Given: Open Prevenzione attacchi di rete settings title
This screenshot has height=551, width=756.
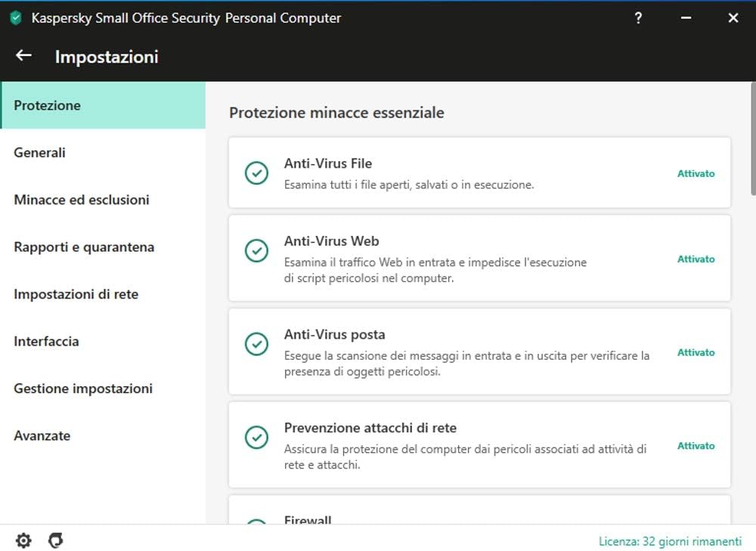Looking at the screenshot, I should tap(370, 428).
